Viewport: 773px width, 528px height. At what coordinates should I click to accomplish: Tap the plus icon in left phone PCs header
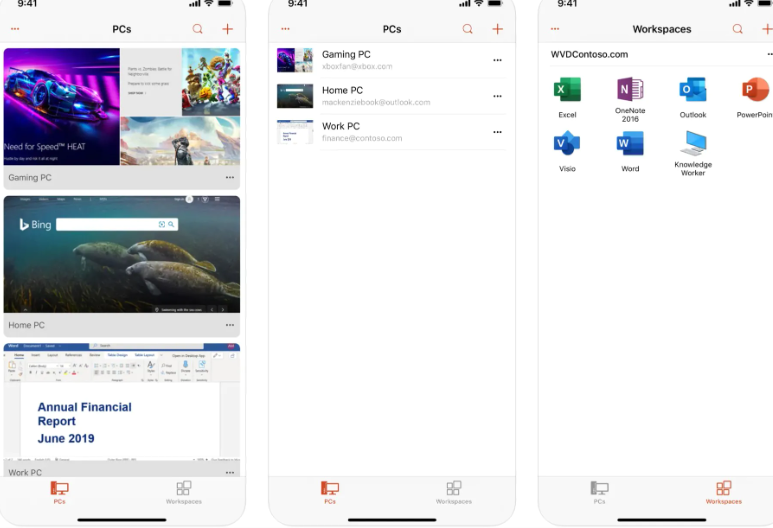(x=227, y=29)
